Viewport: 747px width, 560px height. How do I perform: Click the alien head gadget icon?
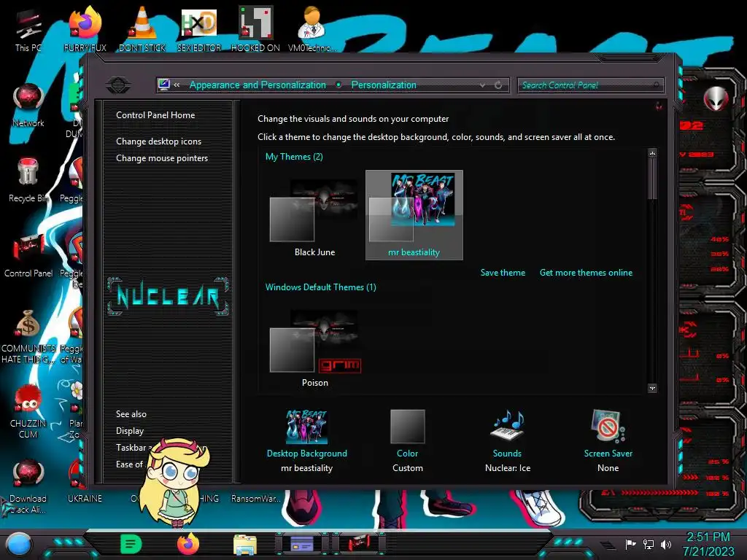point(716,98)
